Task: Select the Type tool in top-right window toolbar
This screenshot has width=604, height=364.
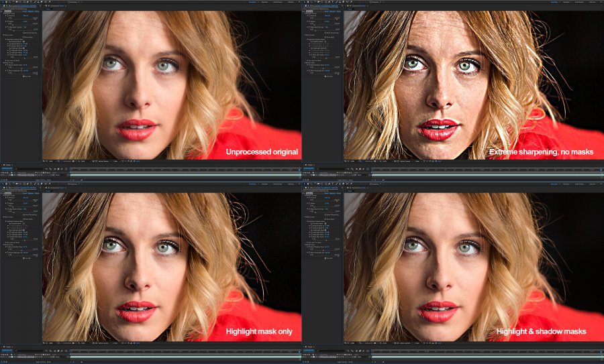Action: click(333, 2)
